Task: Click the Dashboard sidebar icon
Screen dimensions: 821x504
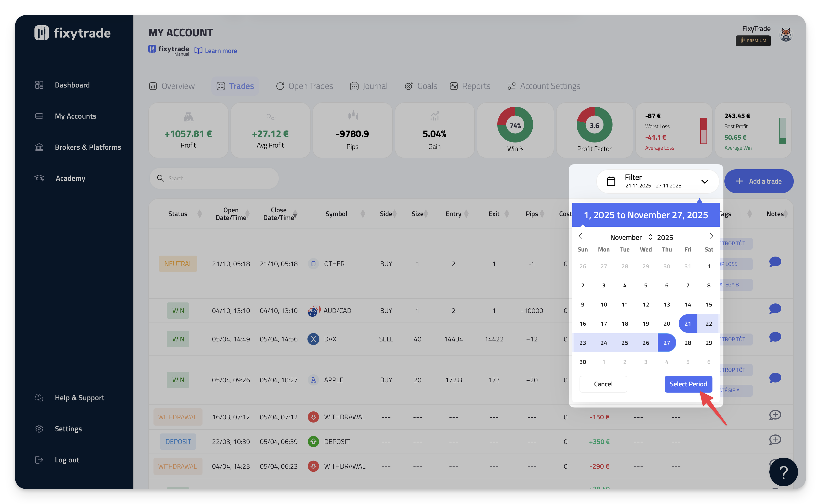Action: (39, 85)
